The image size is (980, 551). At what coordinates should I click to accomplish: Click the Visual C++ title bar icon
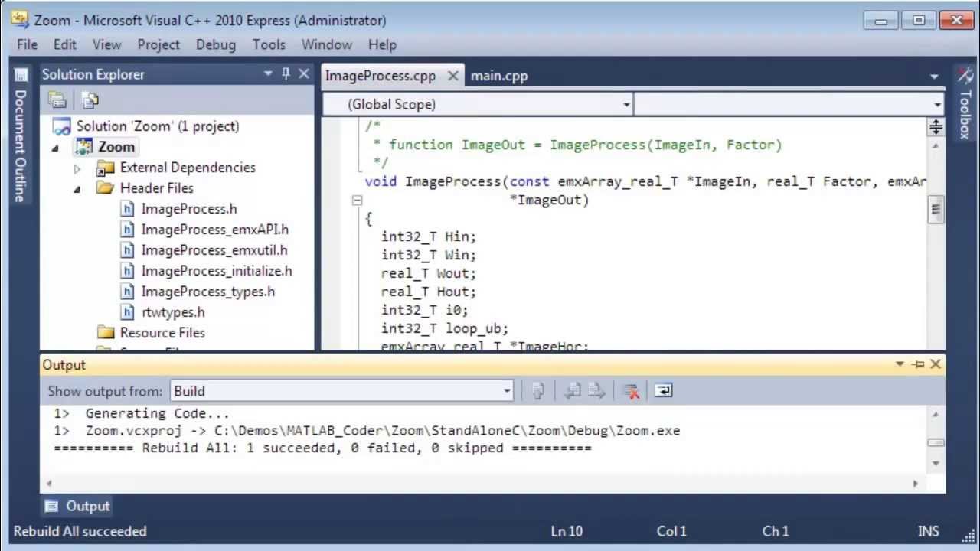click(21, 20)
